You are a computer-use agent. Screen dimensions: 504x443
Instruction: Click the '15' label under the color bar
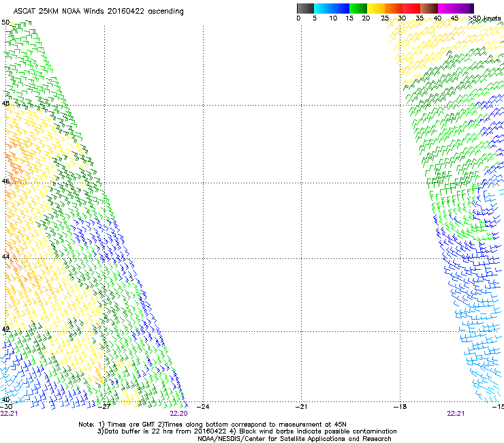(349, 18)
